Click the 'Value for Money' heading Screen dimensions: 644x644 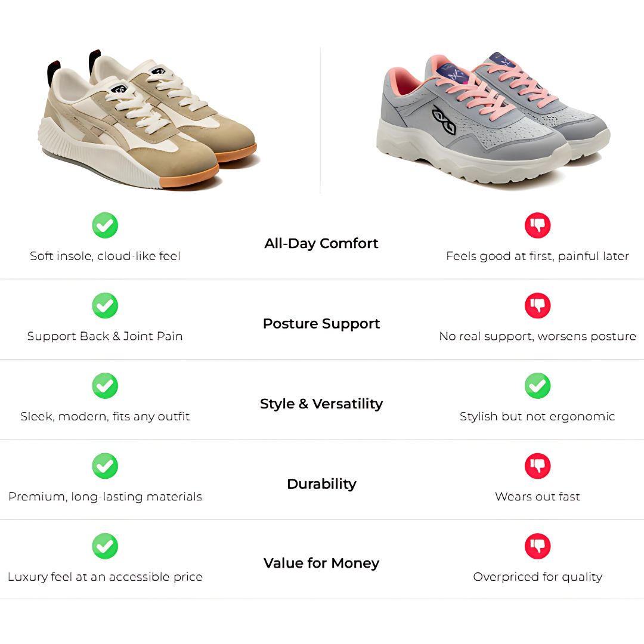pos(321,563)
